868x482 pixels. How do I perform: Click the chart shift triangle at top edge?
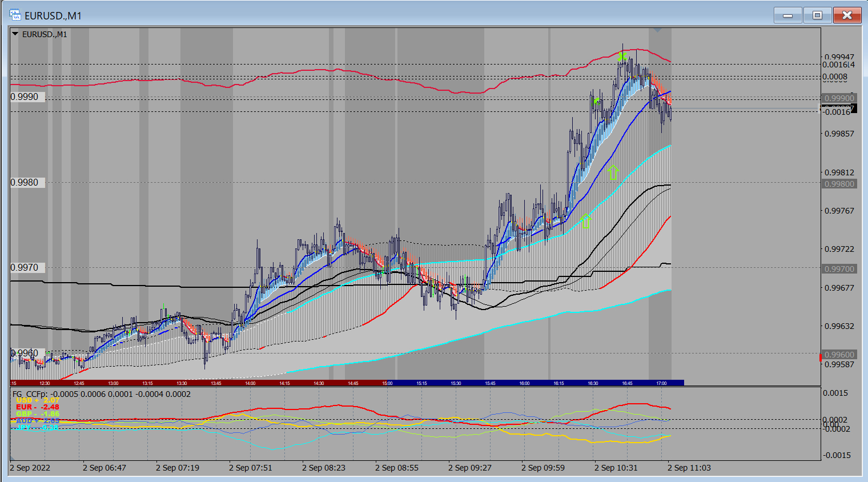click(657, 30)
